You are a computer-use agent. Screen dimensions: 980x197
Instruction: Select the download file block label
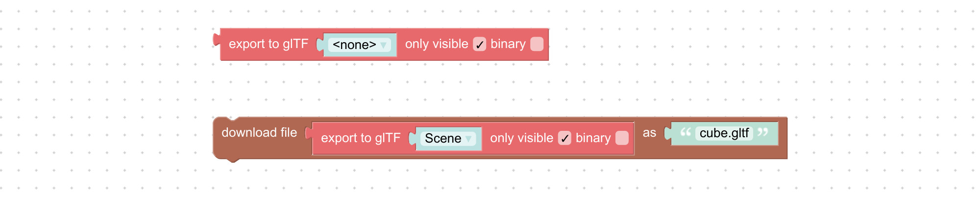pos(259,133)
